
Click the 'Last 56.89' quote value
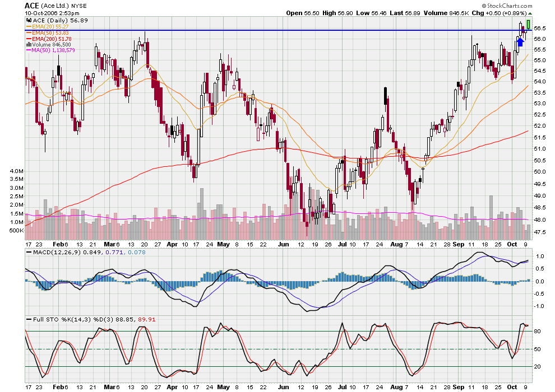pyautogui.click(x=405, y=13)
